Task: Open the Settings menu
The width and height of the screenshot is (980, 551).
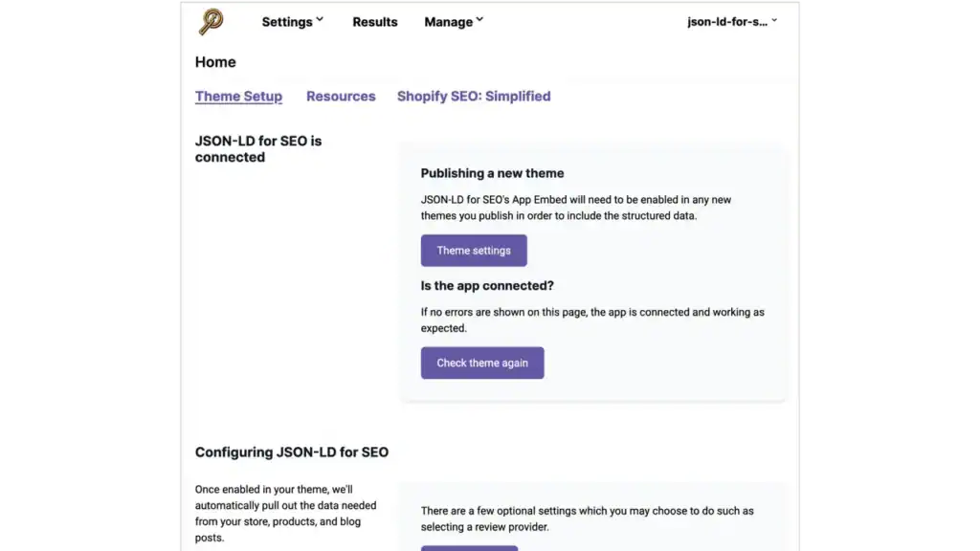Action: pos(285,21)
